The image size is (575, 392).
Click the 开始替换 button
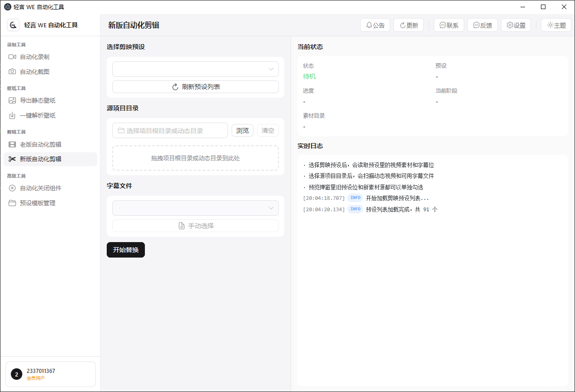pos(125,249)
